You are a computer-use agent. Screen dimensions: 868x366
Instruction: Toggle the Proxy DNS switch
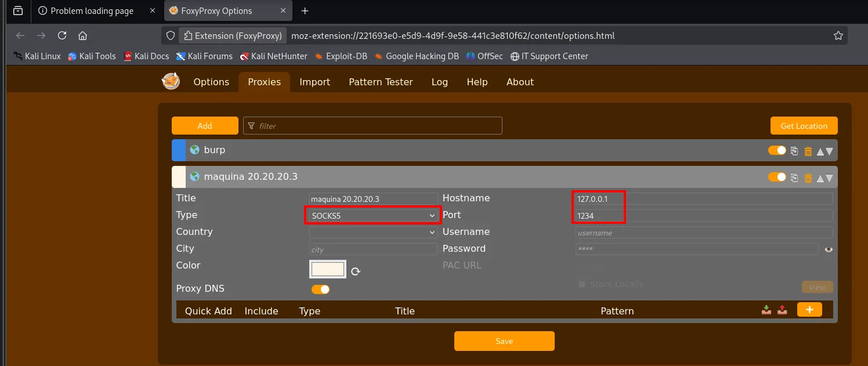tap(320, 289)
